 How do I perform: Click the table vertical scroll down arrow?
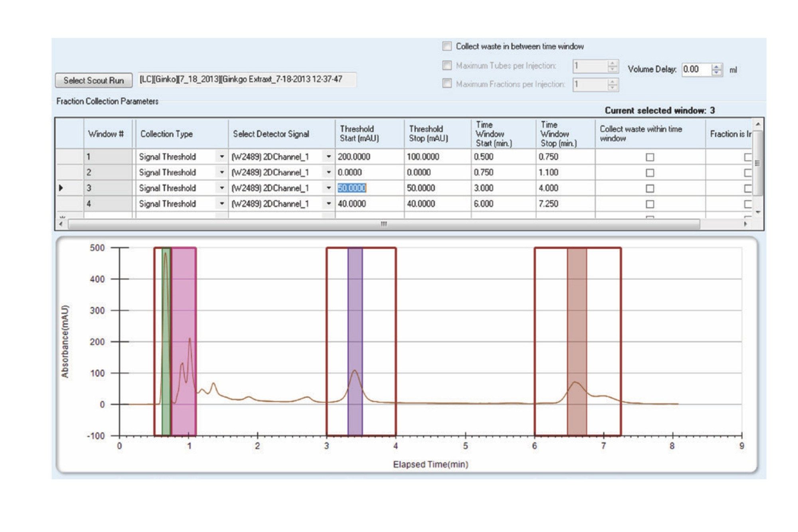point(758,212)
